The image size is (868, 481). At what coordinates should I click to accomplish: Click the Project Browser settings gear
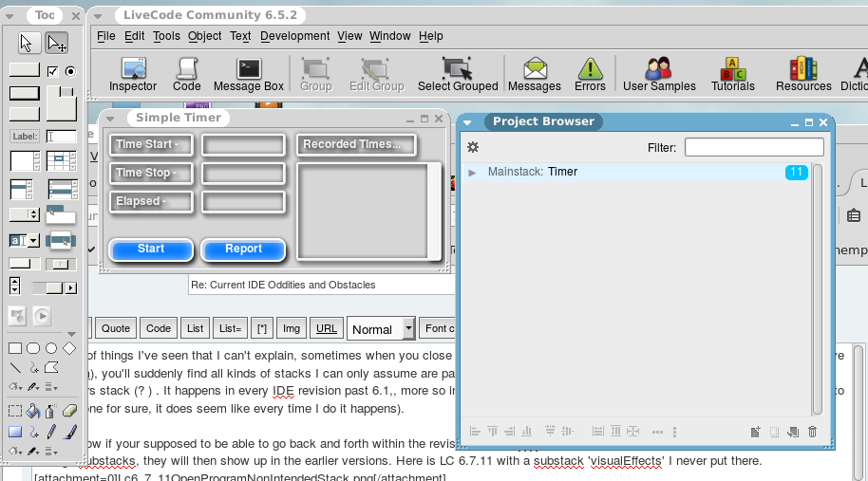coord(473,147)
